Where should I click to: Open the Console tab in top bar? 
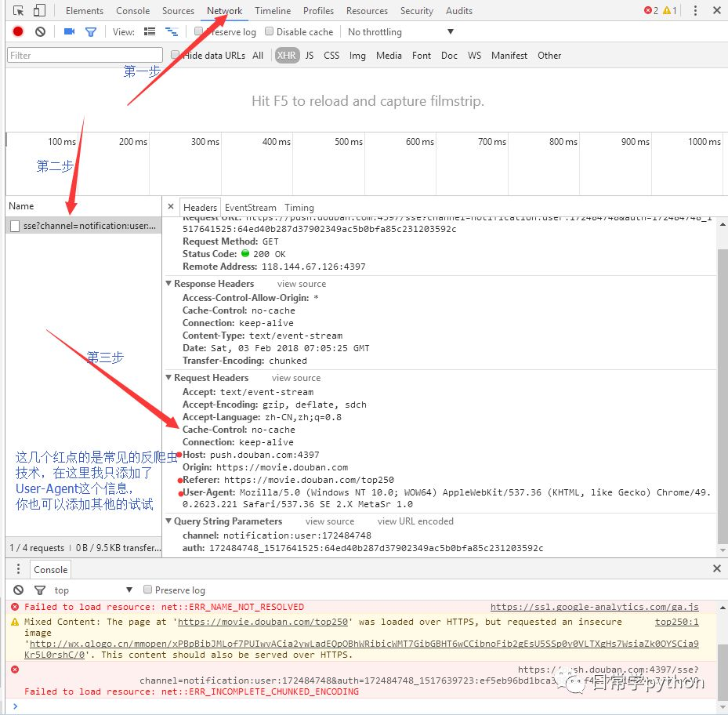[132, 11]
